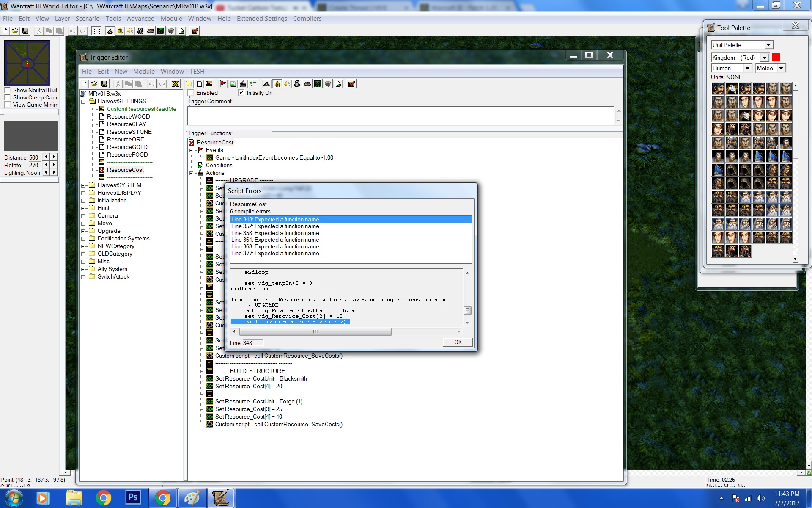Expand the Ally System category
Image resolution: width=812 pixels, height=508 pixels.
tap(83, 269)
